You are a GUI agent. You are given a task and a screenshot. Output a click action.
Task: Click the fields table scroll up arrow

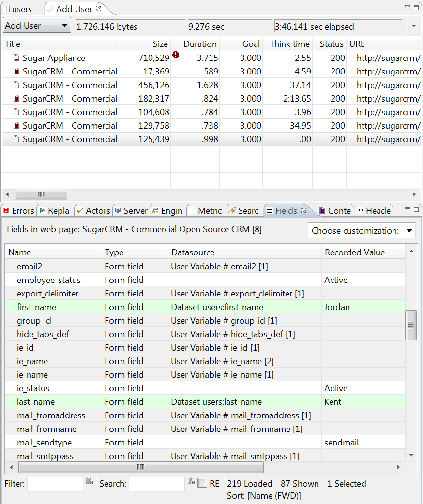411,251
